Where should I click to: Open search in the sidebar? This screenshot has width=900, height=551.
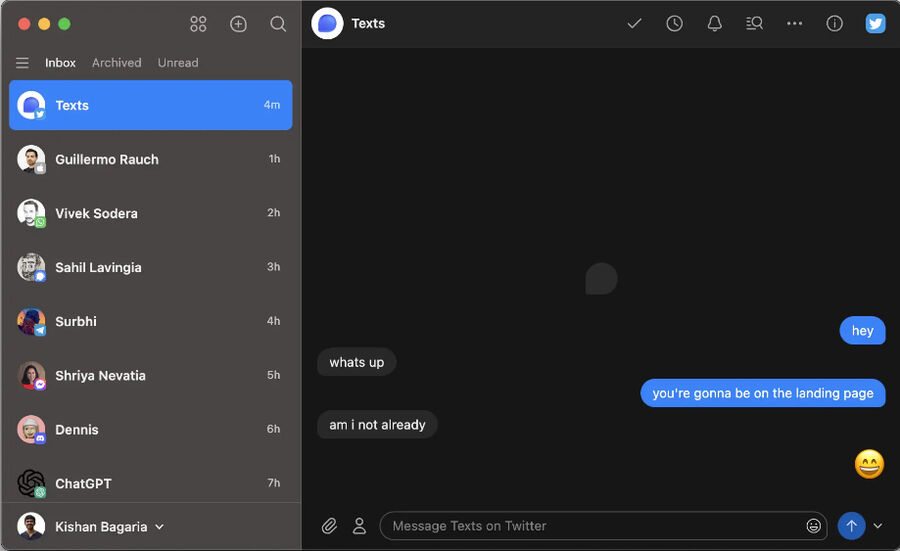(x=278, y=24)
